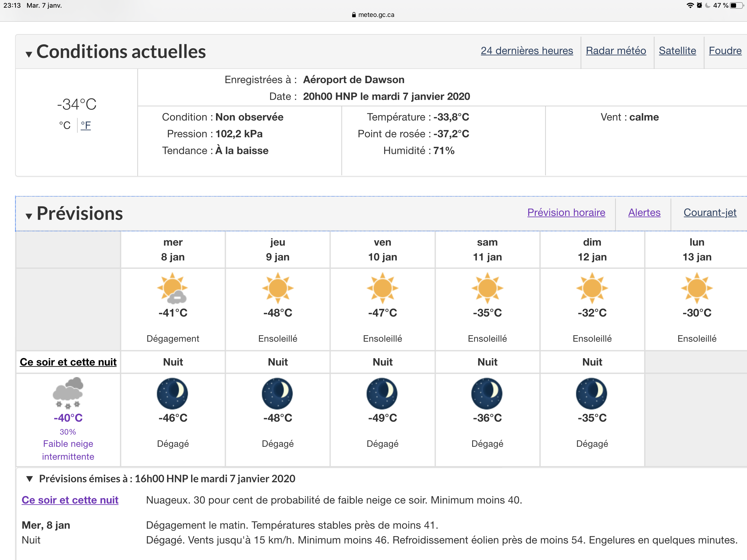Viewport: 747px width, 560px height.
Task: Click the moon icon under mer 8 jan night
Action: tap(173, 393)
